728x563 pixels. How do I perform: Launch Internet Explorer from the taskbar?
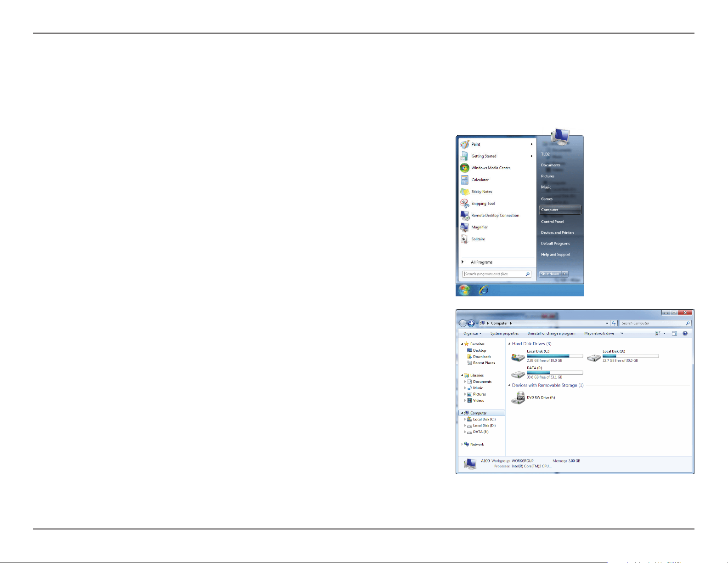pos(483,290)
